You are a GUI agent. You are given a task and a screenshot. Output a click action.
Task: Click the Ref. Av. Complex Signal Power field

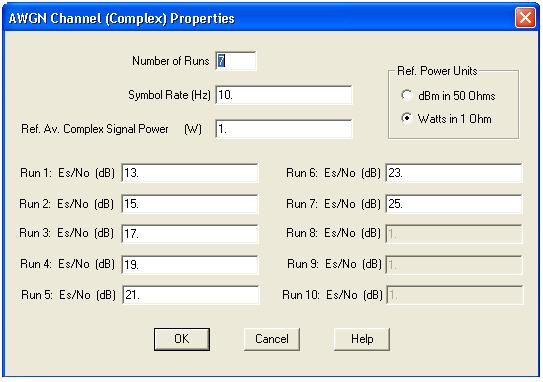[x=284, y=129]
